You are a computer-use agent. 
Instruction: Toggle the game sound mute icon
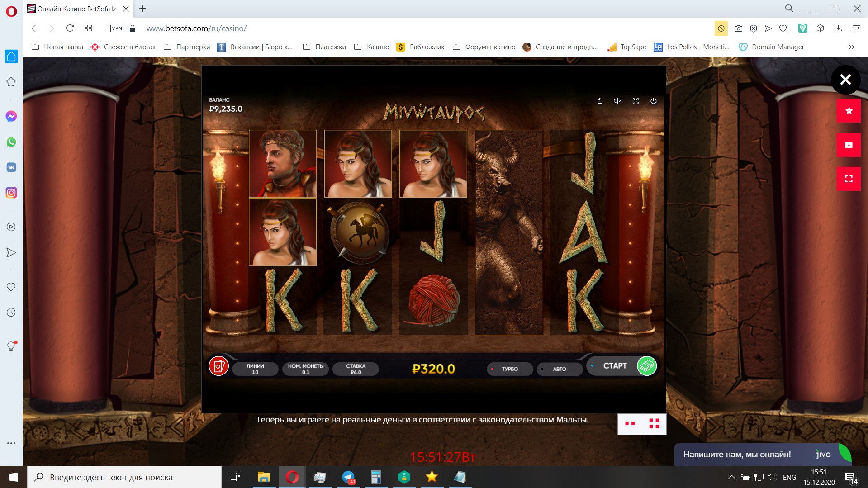tap(617, 101)
